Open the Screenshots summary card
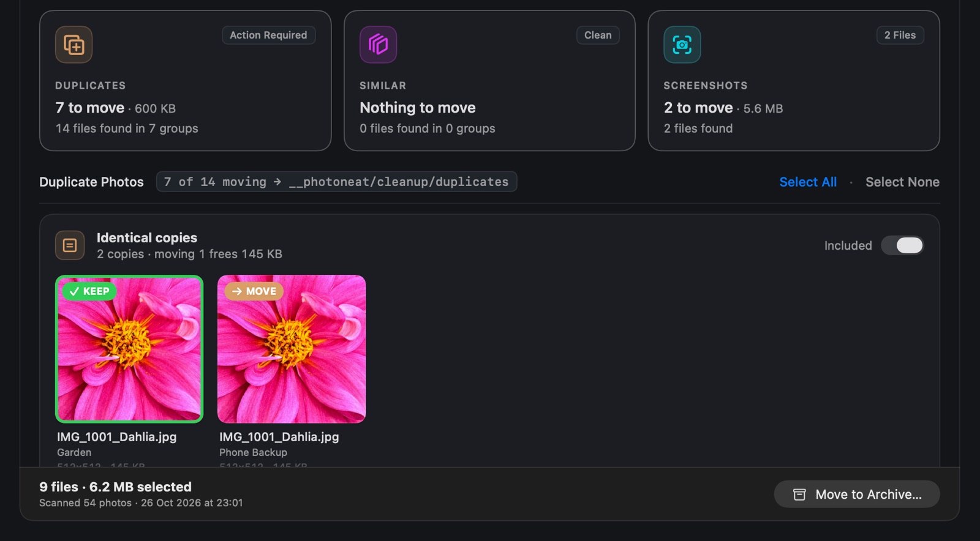Image resolution: width=980 pixels, height=541 pixels. 794,80
